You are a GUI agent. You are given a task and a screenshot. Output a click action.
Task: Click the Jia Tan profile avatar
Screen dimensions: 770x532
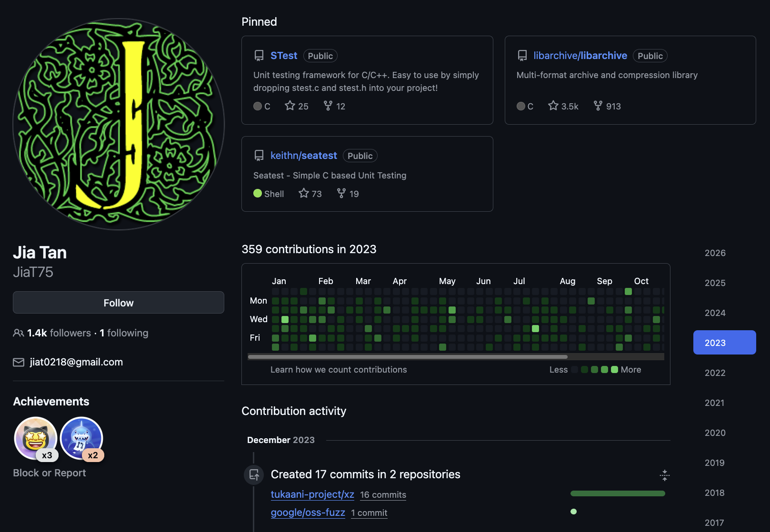pos(119,124)
